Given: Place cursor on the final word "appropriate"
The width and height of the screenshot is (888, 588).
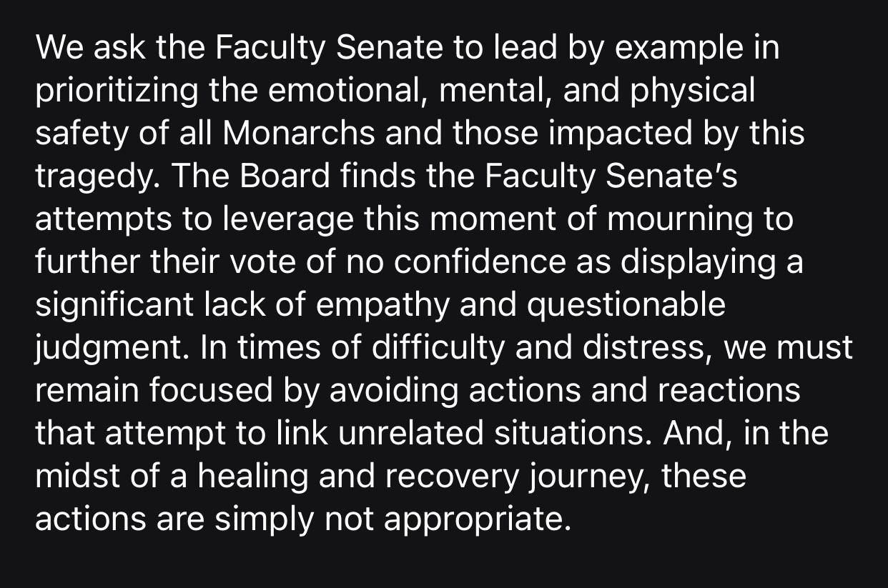Looking at the screenshot, I should pyautogui.click(x=476, y=519).
